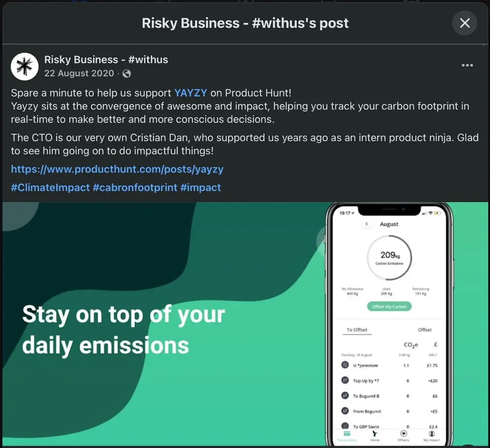
Task: Tap the transfer icon next to From Bogumil
Action: [345, 411]
